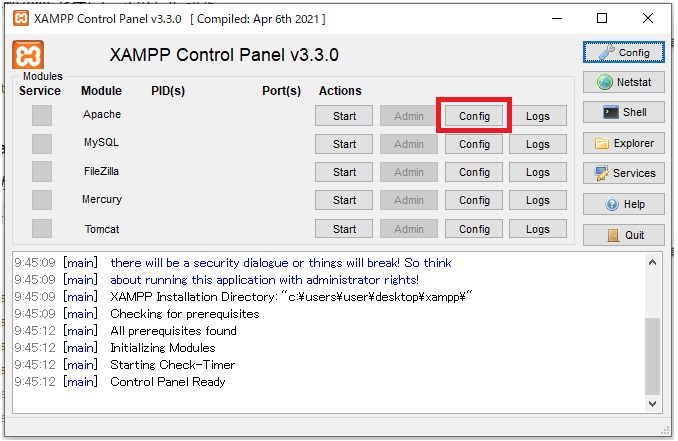Open Netstat with the globe icon
This screenshot has height=441, width=678.
pos(623,82)
